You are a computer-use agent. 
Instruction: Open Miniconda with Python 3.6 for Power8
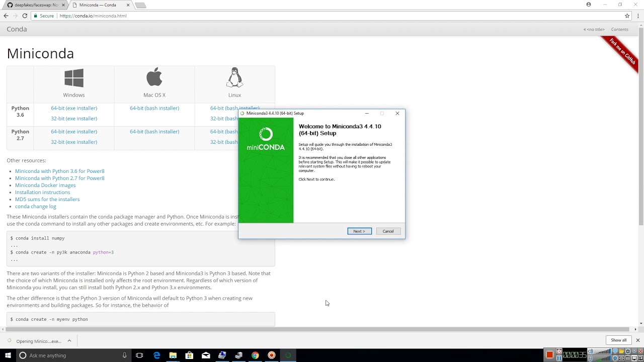pos(60,171)
